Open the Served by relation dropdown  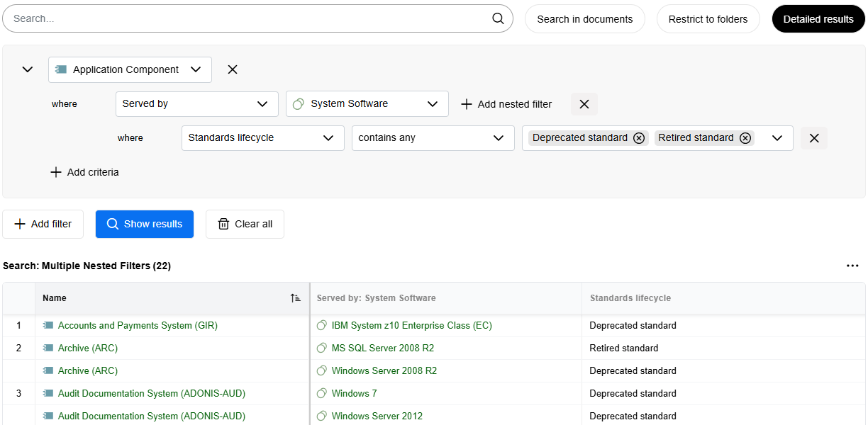(196, 103)
